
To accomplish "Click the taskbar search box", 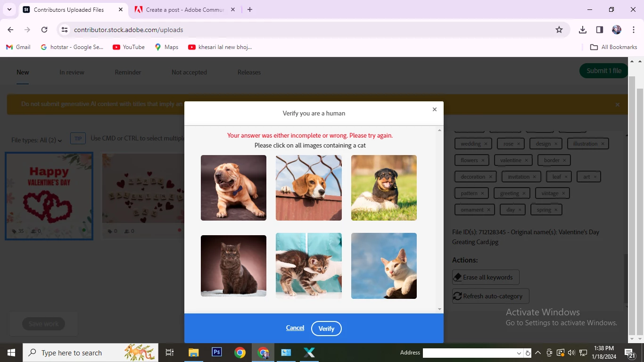I will coord(91,353).
